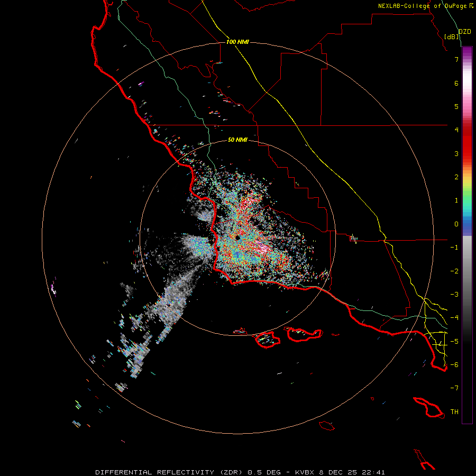476x476 pixels.
Task: Click the -7 value on the color scale
Action: click(x=454, y=388)
